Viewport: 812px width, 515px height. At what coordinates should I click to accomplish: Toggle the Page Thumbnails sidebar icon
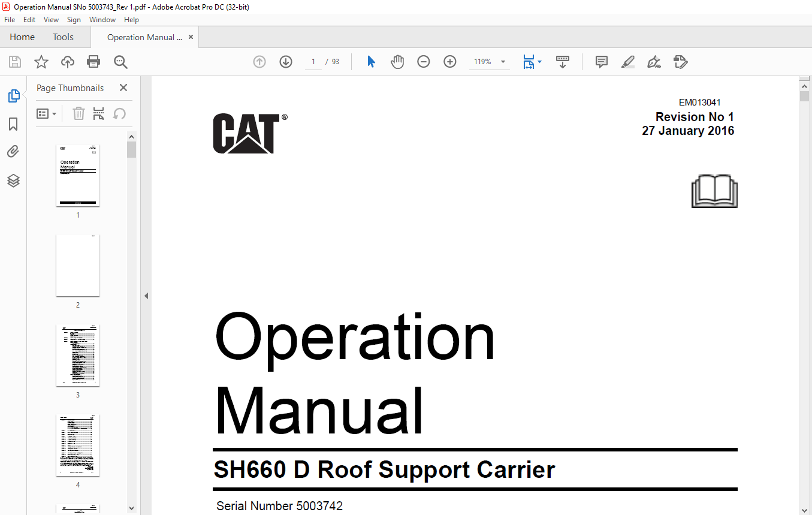point(13,96)
